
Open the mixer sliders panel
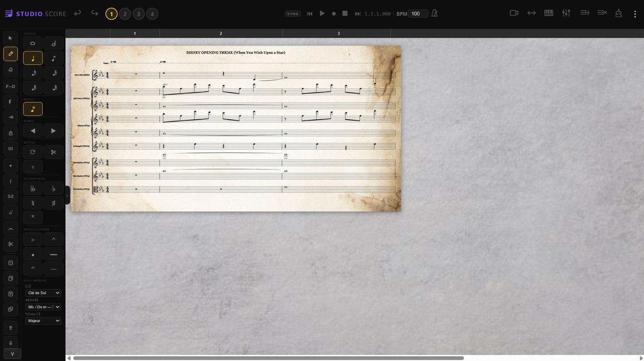(566, 13)
